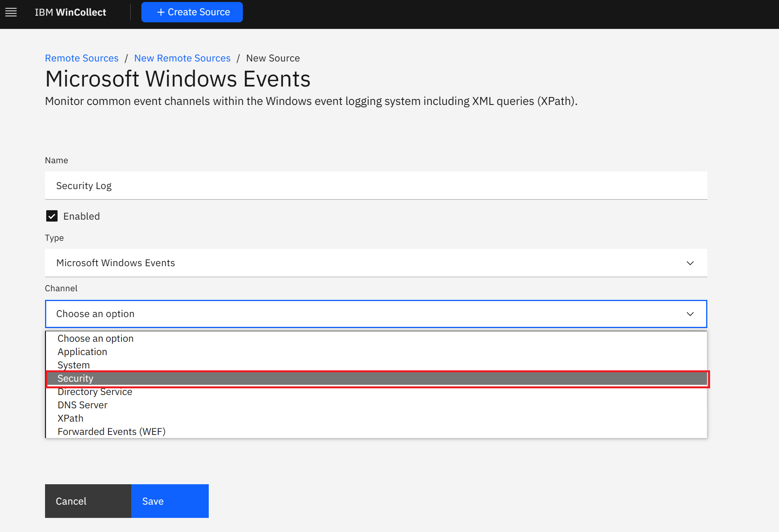Click the Name input field
Viewport: 779px width, 532px height.
(x=376, y=186)
